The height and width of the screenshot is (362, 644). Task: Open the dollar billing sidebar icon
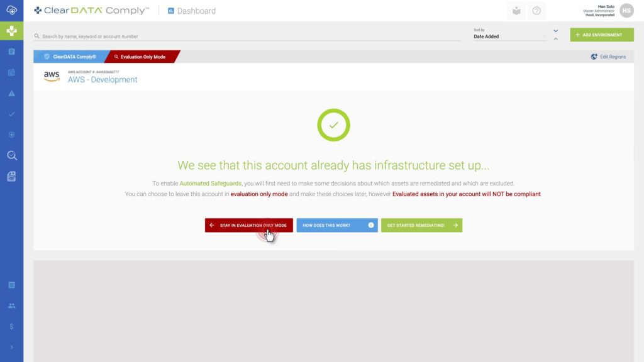pyautogui.click(x=11, y=327)
